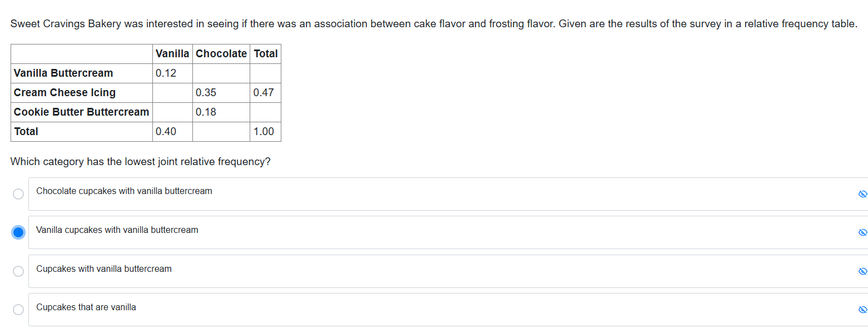The image size is (868, 333).
Task: Click the 0.35 cell in the table
Action: (206, 93)
